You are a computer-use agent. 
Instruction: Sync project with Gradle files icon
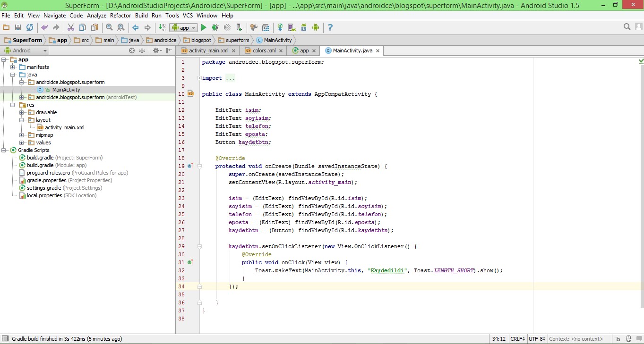coord(280,28)
